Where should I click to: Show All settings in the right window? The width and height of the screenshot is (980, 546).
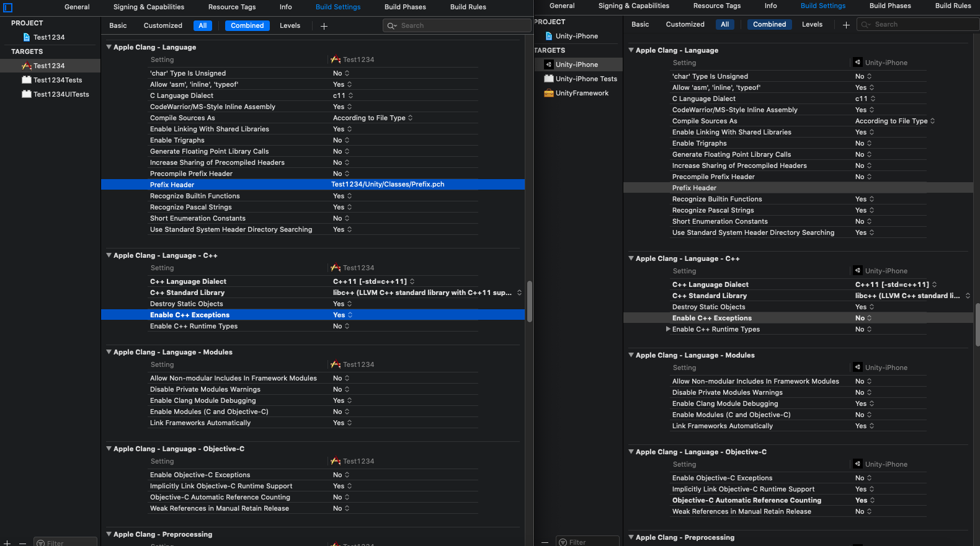click(725, 25)
